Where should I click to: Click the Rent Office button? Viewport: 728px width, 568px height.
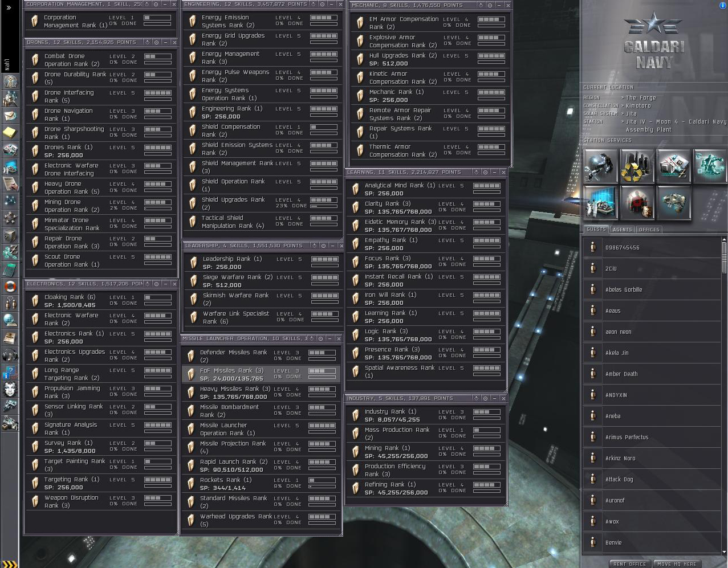click(630, 564)
